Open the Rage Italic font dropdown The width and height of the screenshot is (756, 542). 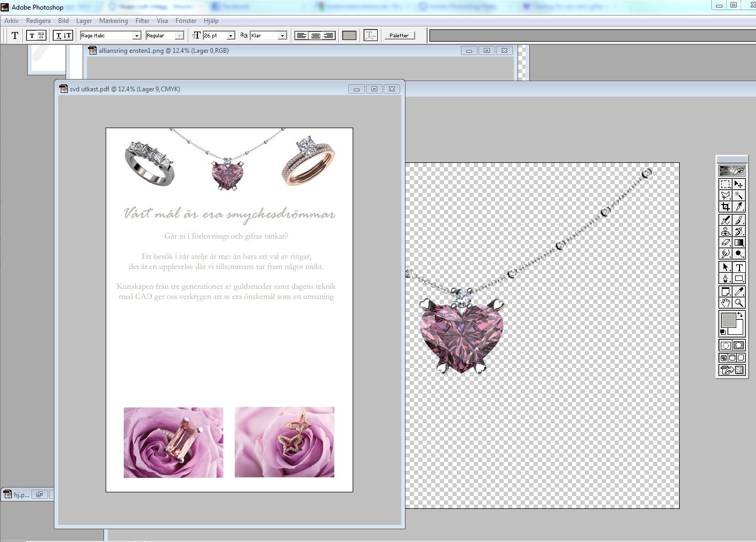137,36
